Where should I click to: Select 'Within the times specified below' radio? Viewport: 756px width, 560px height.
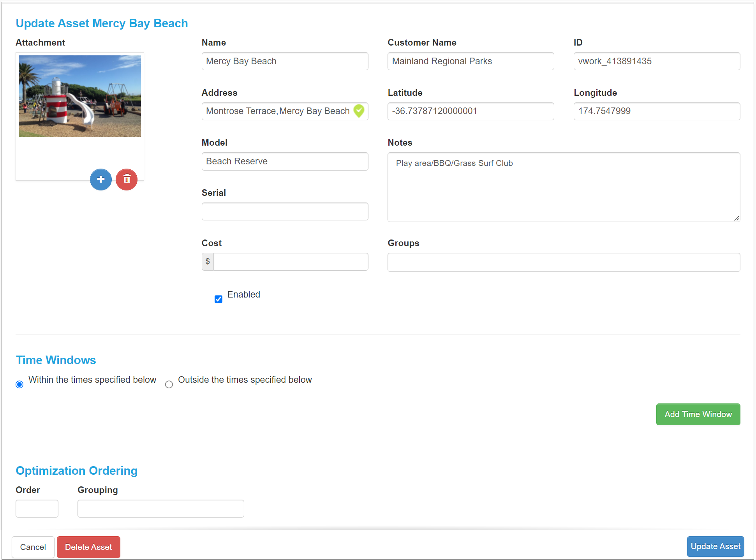[x=19, y=384]
